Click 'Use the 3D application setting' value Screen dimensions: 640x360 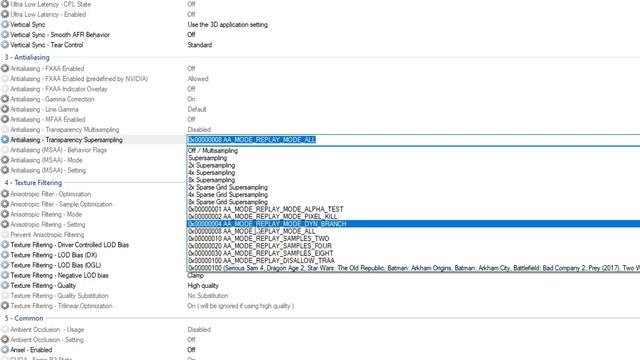228,24
